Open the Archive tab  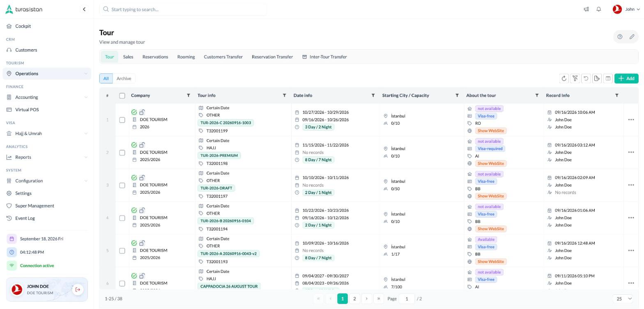tap(124, 79)
